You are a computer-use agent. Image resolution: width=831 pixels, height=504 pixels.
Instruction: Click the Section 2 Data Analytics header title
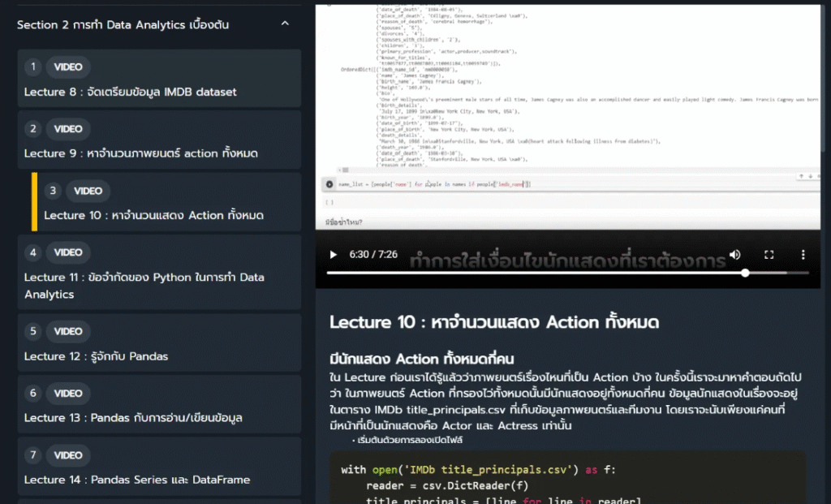[123, 24]
